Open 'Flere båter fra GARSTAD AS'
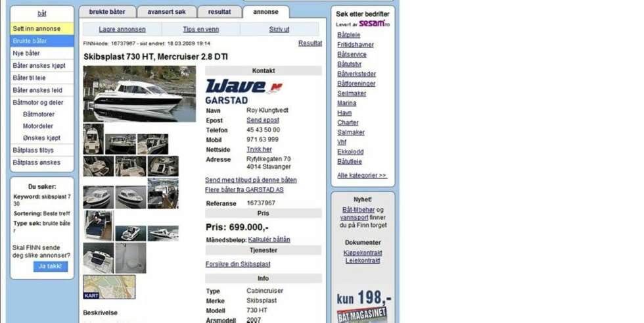This screenshot has width=644, height=323. pos(244,190)
